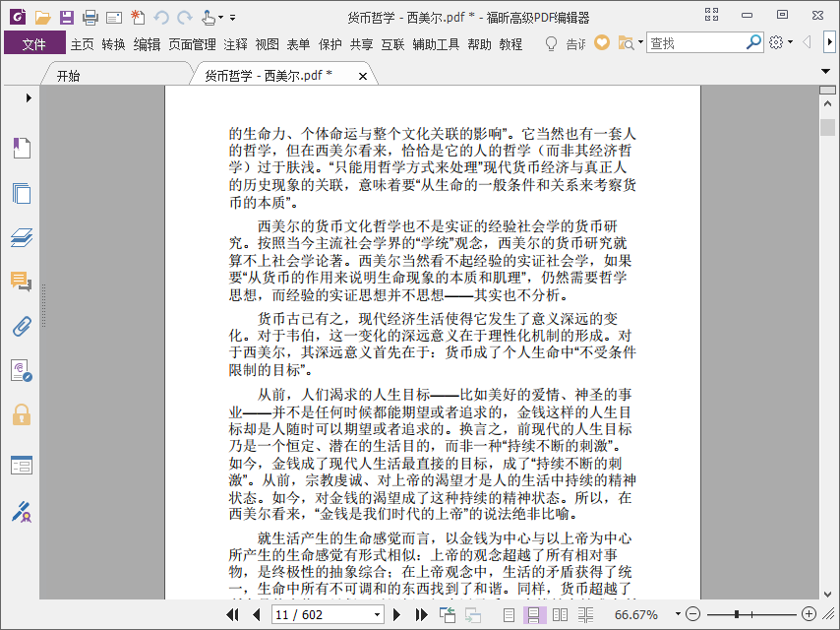Redo the last action
This screenshot has height=630, width=840.
pos(185,18)
